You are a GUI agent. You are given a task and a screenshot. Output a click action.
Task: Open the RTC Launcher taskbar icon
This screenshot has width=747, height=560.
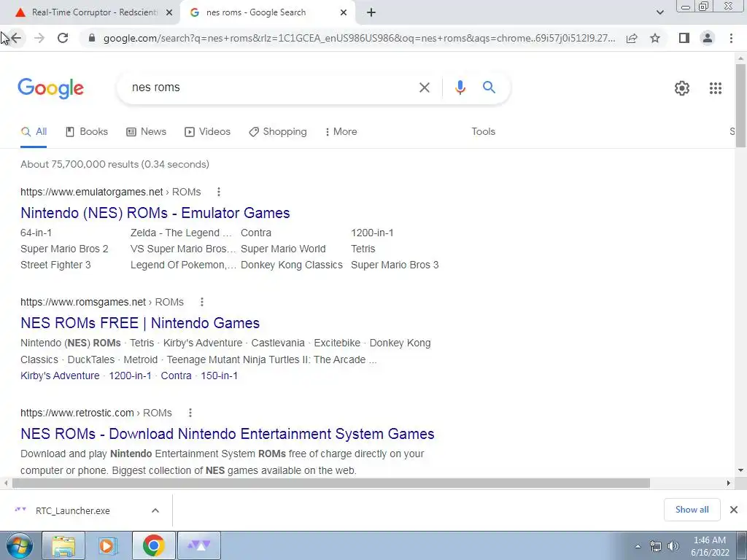tap(199, 545)
